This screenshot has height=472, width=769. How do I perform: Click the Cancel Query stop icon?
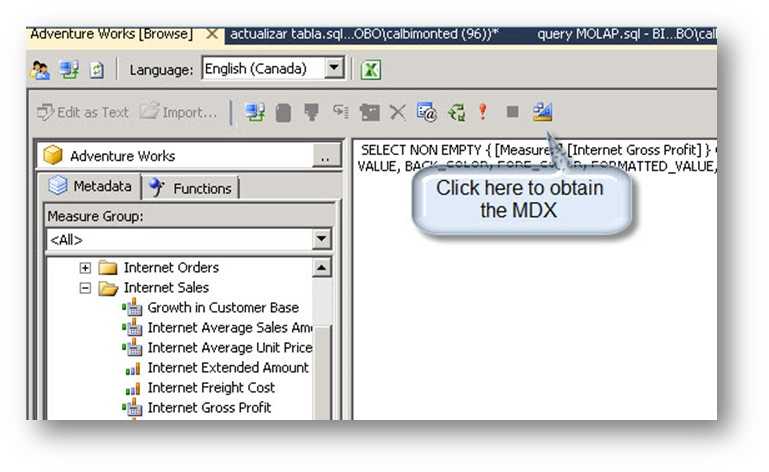pyautogui.click(x=513, y=112)
